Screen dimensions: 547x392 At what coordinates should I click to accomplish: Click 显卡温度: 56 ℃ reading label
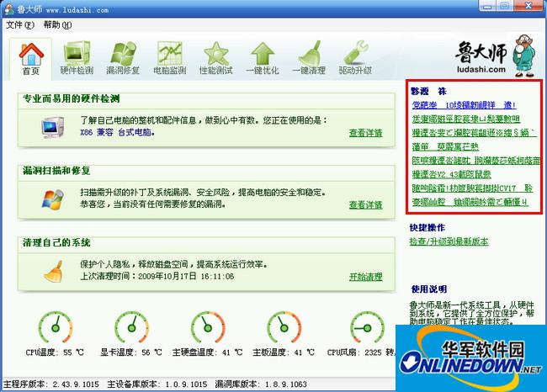[x=131, y=352]
